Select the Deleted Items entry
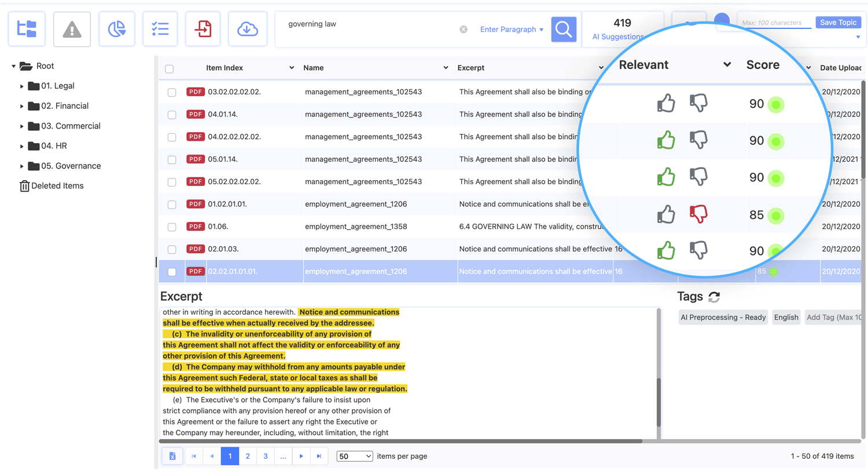This screenshot has height=475, width=868. click(57, 186)
